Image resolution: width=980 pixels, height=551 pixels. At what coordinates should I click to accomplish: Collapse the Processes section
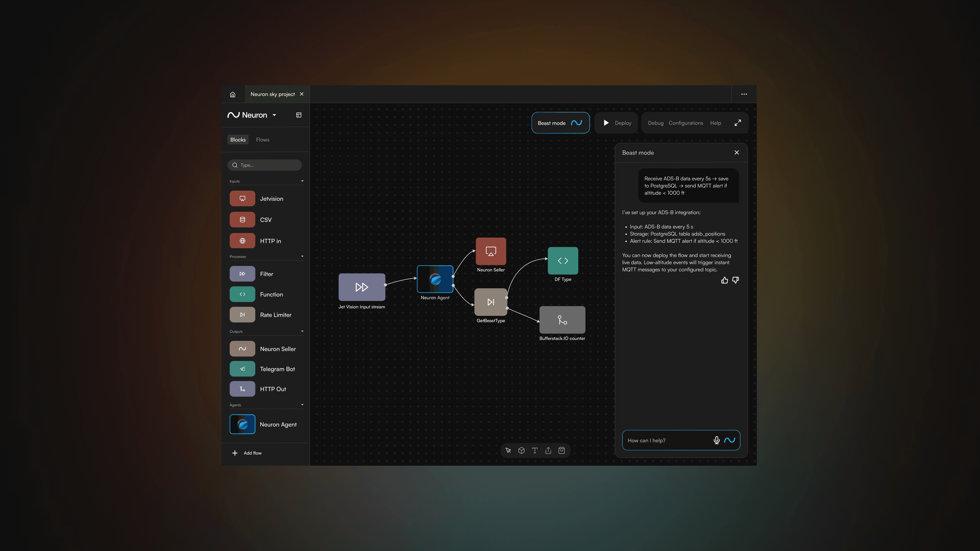[302, 256]
